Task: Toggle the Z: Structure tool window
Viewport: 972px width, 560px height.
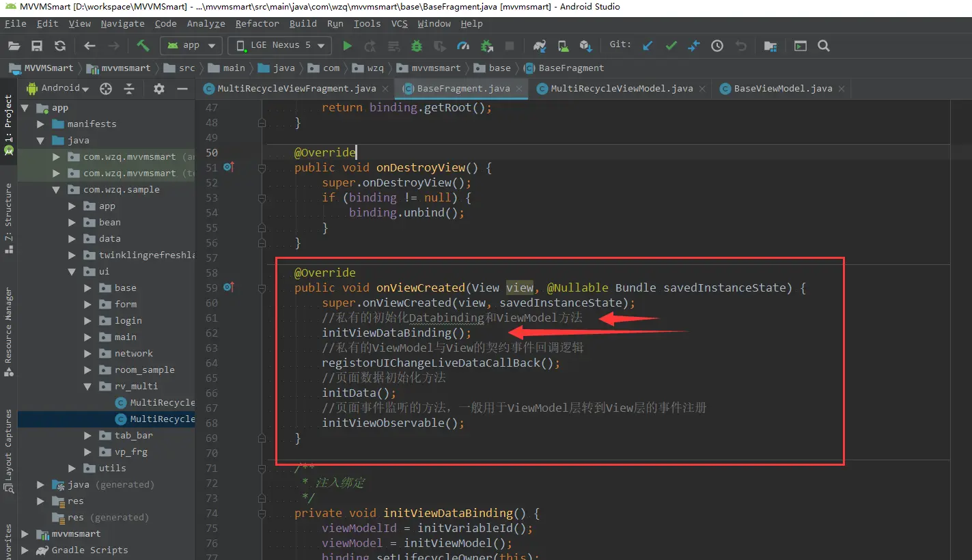Action: (8, 219)
